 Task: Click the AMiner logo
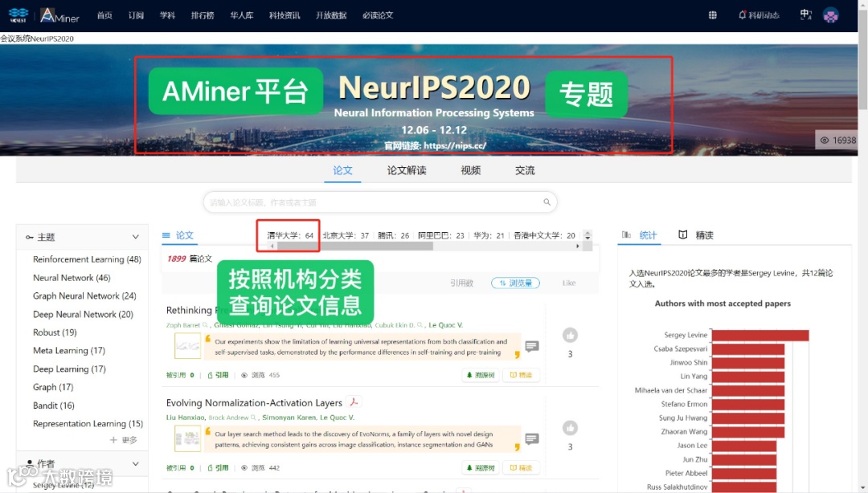(x=59, y=15)
